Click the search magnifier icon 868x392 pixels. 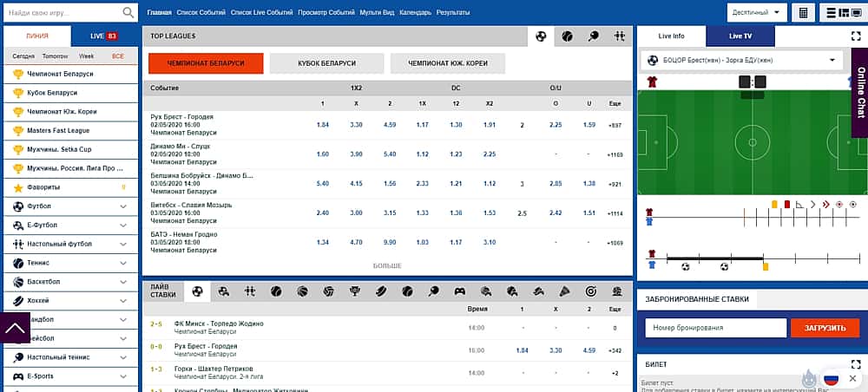[x=128, y=13]
